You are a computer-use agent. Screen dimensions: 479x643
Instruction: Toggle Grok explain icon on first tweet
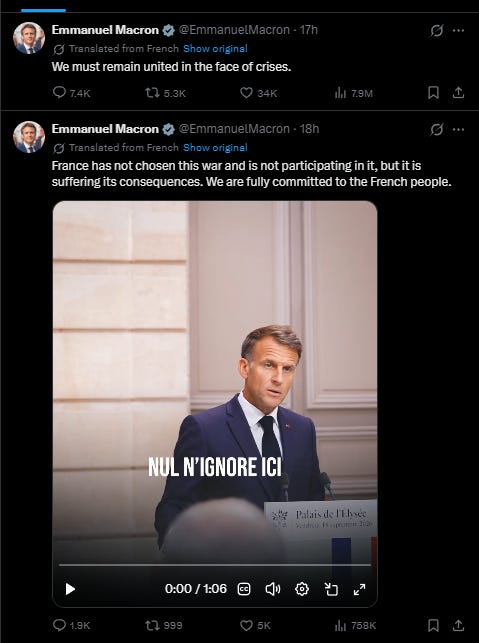tap(436, 31)
